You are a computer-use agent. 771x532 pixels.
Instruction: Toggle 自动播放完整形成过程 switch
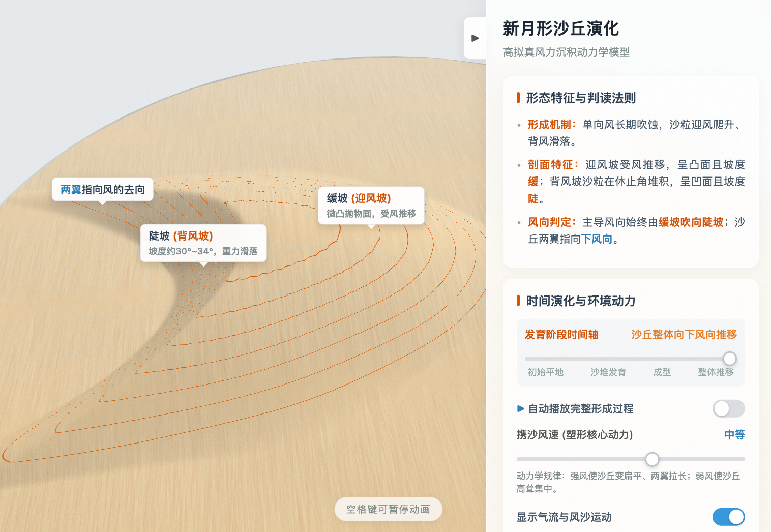(x=728, y=408)
